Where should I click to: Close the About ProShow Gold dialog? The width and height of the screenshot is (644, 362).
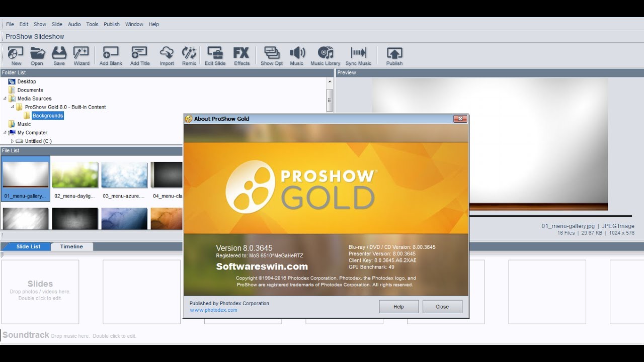(460, 119)
